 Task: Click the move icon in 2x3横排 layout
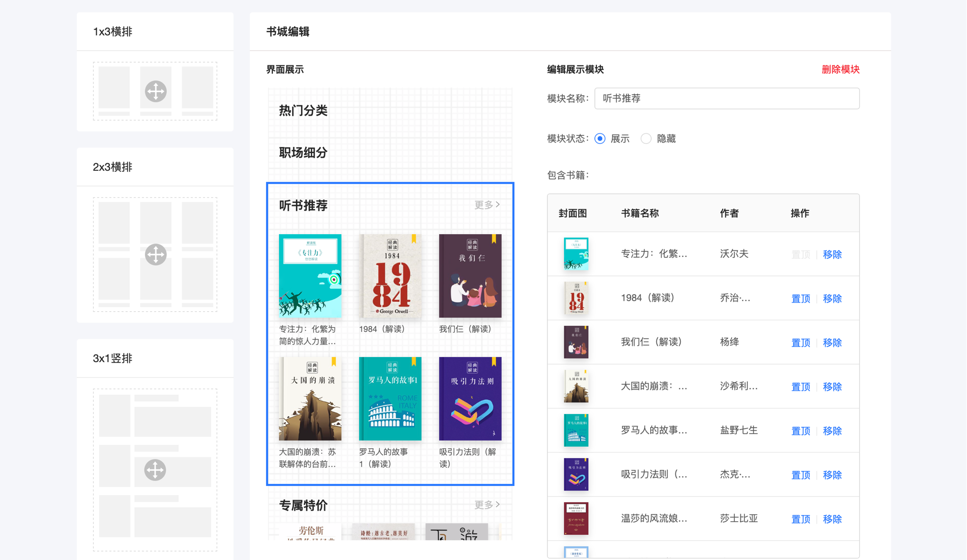[156, 254]
